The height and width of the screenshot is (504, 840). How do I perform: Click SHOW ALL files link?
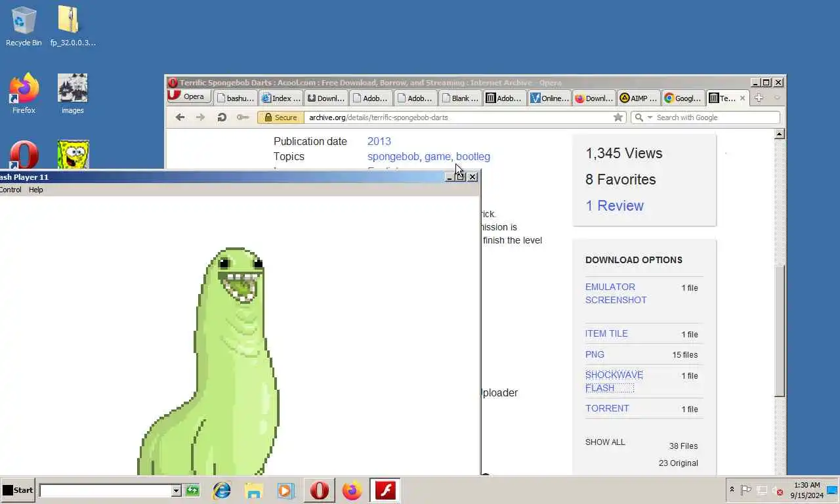(x=605, y=442)
